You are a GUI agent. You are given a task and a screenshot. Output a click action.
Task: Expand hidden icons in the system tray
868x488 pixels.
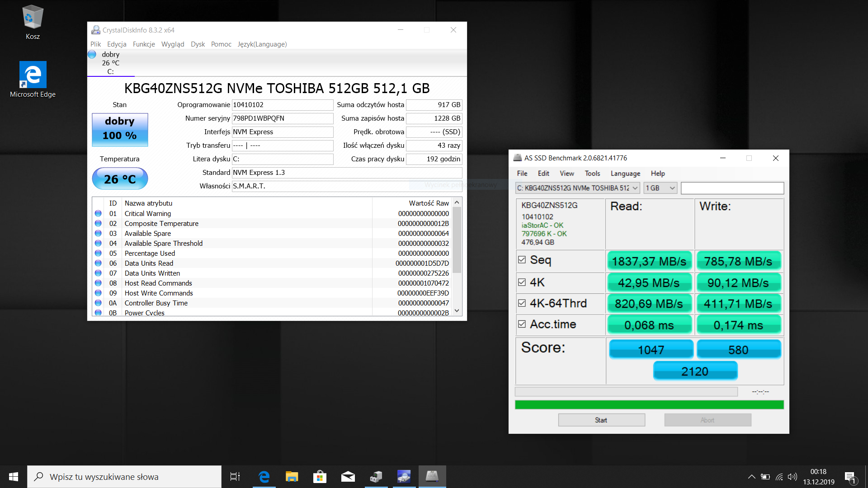click(751, 477)
